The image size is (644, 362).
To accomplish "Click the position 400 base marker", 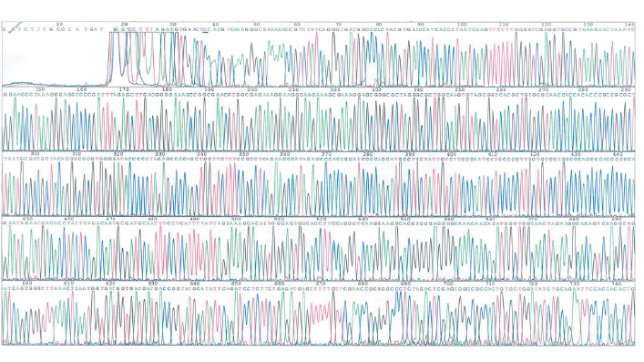I will (452, 154).
